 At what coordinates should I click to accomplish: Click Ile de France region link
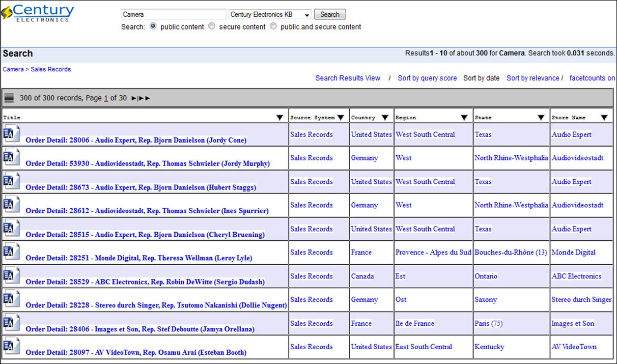(x=415, y=323)
